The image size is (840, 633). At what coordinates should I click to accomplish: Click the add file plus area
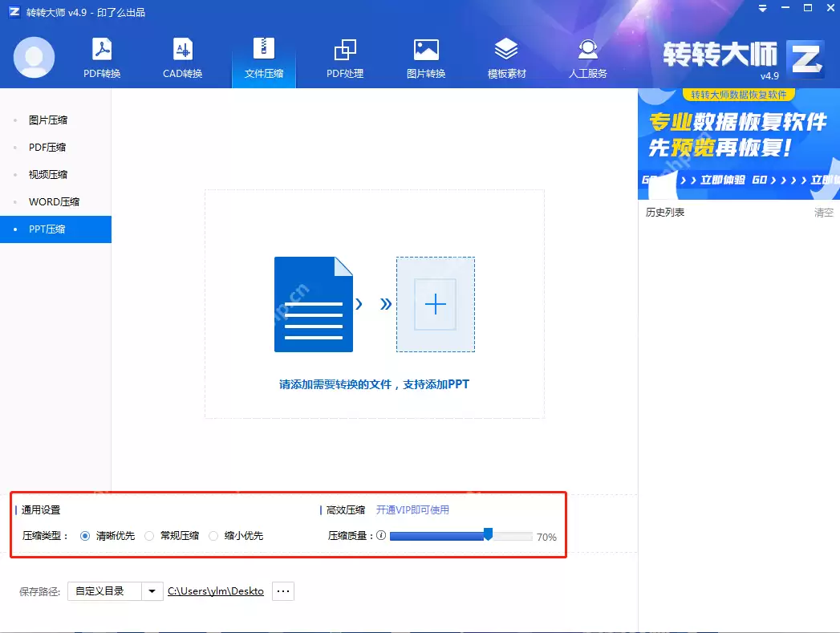(435, 304)
